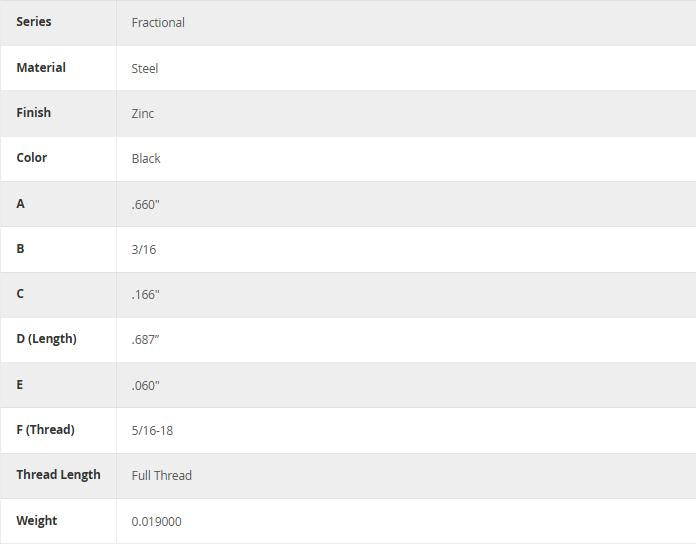The height and width of the screenshot is (544, 696).
Task: Select the .687" length value
Action: pyautogui.click(x=146, y=340)
